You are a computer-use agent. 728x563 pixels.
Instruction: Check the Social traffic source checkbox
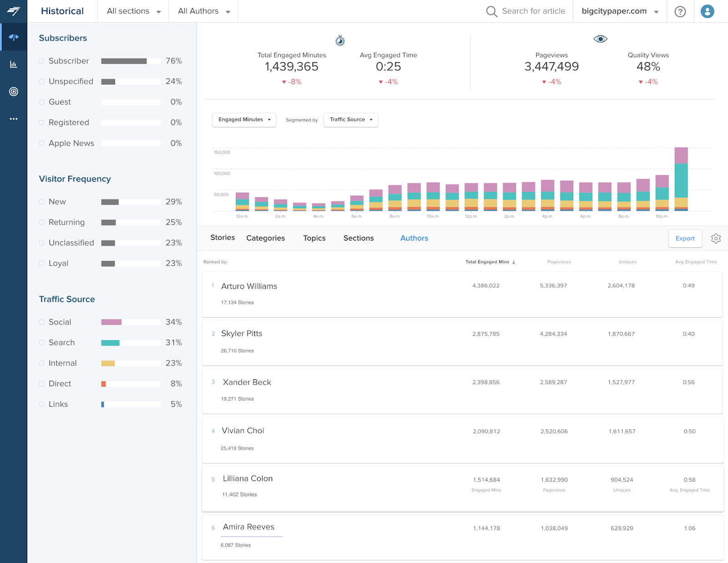pos(42,322)
